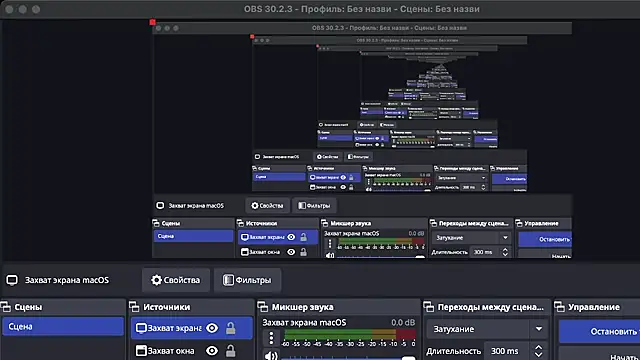Viewport: 640px width, 360px height.
Task: Click the Микшер звука dock panel icon
Action: 263,307
